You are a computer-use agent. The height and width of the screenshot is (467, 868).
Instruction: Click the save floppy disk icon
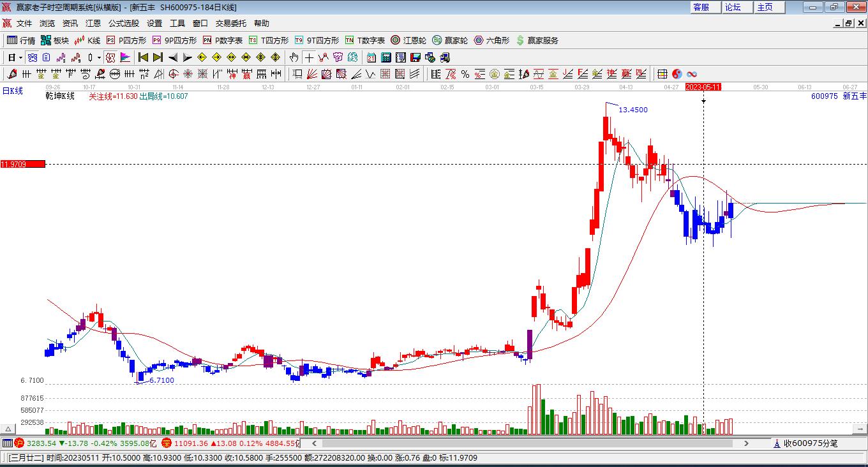pos(415,57)
